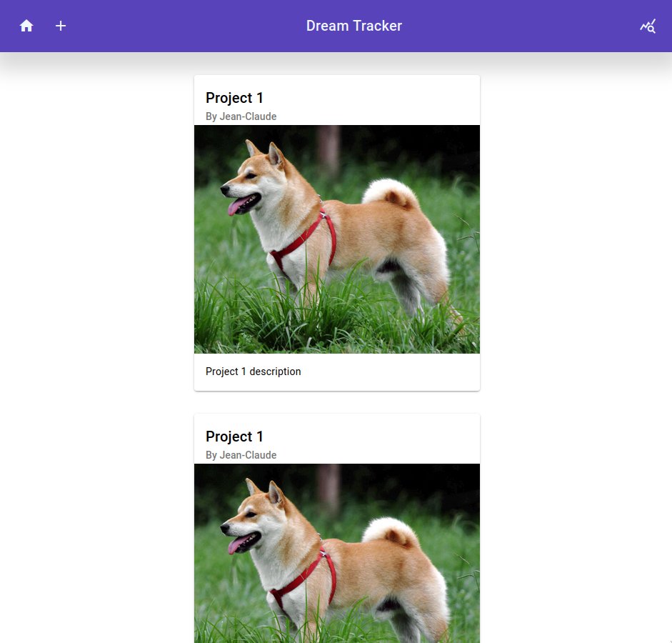Select the Project 1 description text

pos(254,372)
